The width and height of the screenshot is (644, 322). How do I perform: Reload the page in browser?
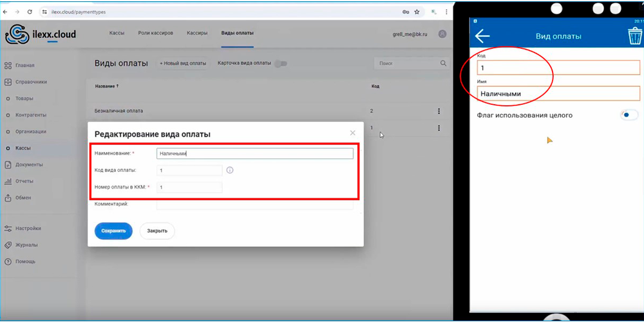(29, 12)
